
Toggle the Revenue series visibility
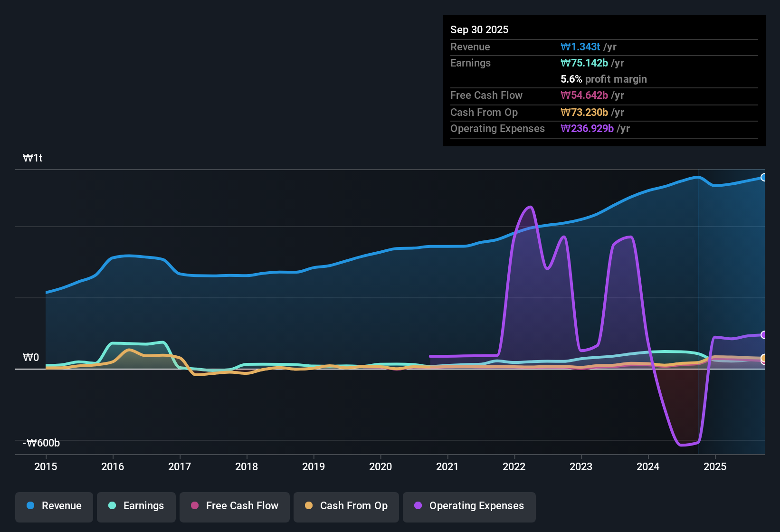pyautogui.click(x=54, y=506)
